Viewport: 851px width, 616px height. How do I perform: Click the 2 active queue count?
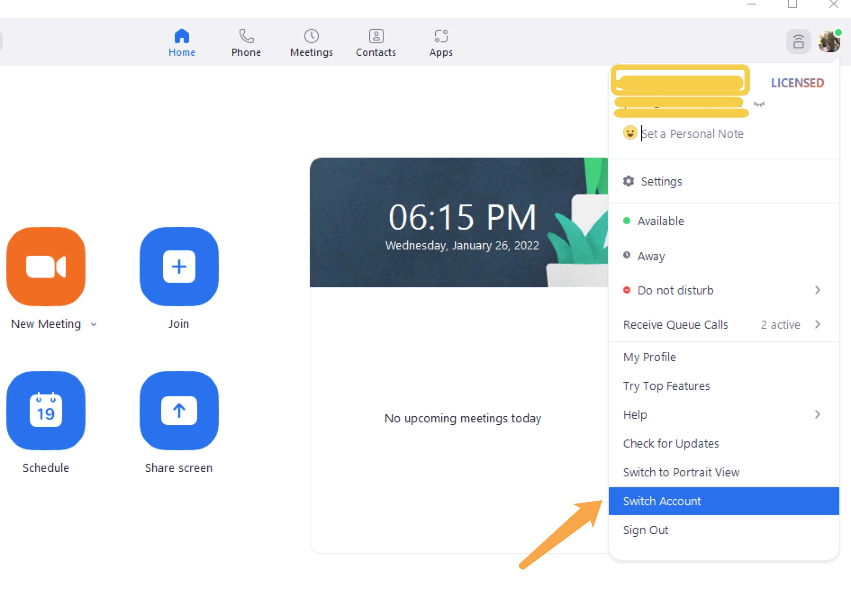(x=780, y=325)
